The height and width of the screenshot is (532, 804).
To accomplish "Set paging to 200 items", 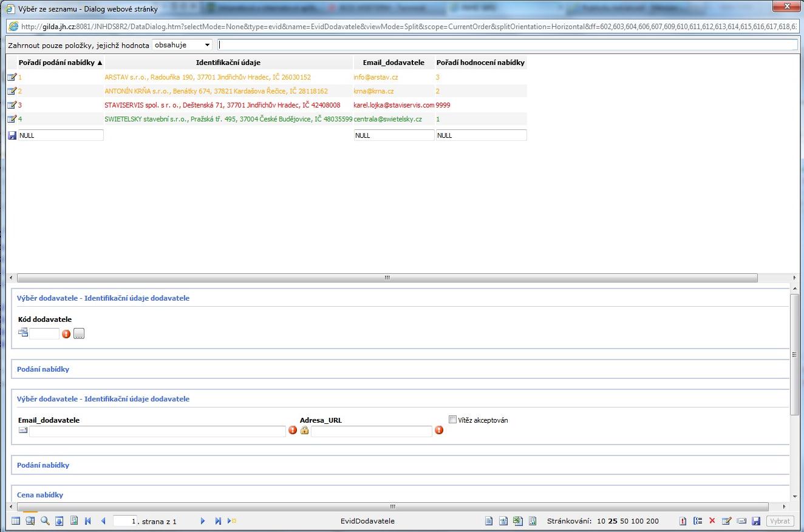I will [x=653, y=521].
